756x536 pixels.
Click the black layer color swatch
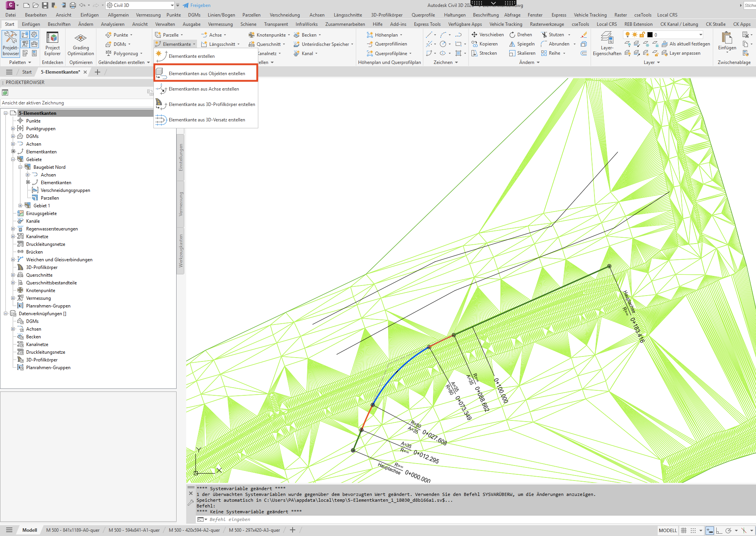(650, 35)
